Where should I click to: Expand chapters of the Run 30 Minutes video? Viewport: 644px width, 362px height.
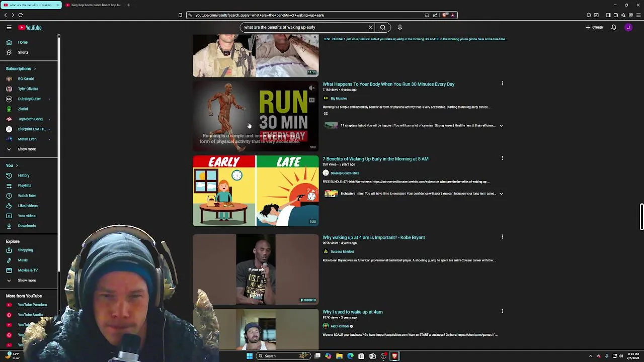[501, 125]
